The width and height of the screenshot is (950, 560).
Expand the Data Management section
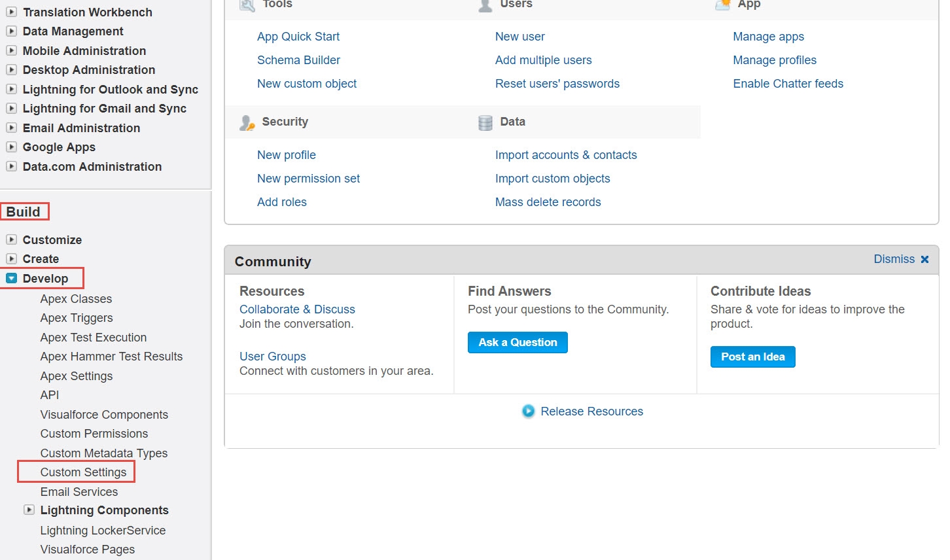pos(11,31)
